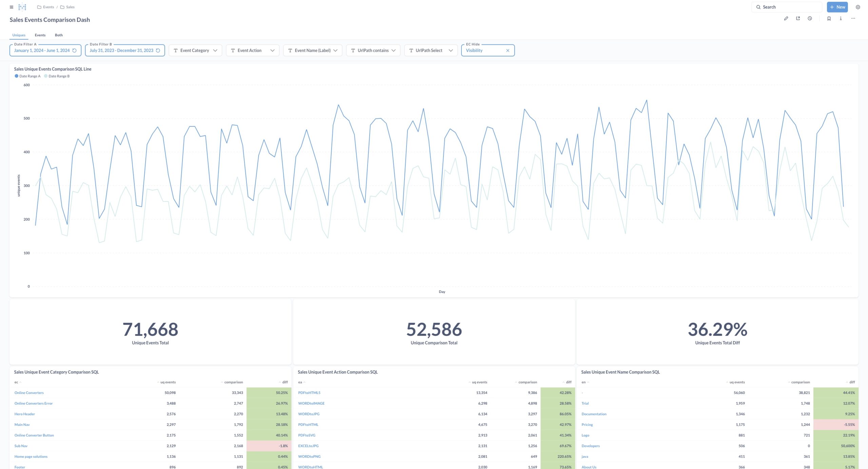
Task: Switch to the Events tab
Action: point(40,35)
